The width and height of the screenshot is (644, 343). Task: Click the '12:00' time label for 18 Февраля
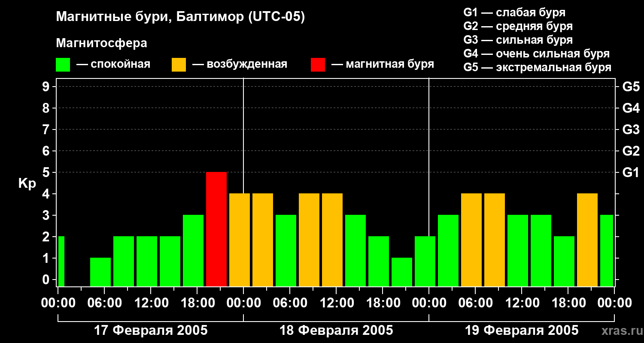[336, 303]
